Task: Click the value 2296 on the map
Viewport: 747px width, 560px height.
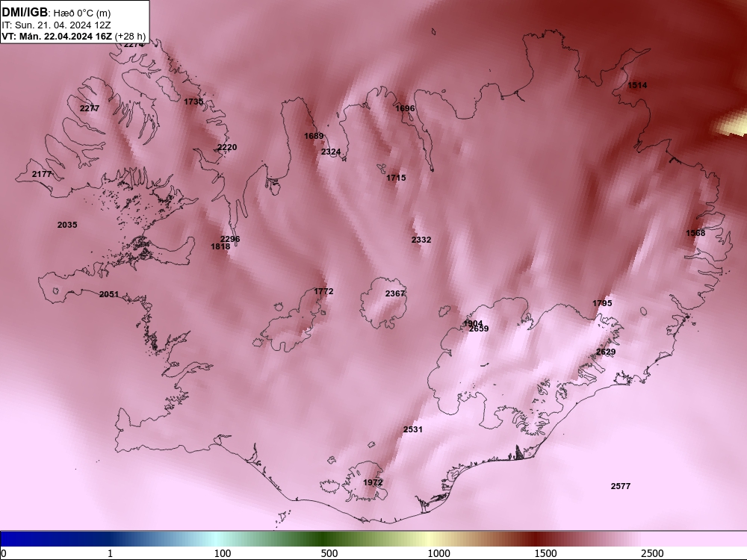Action: [x=230, y=239]
